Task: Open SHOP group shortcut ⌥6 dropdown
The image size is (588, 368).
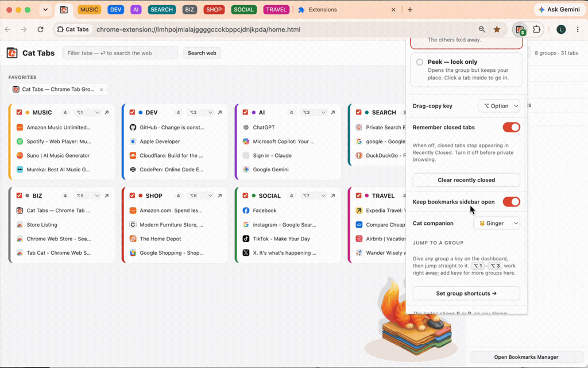Action: click(201, 195)
